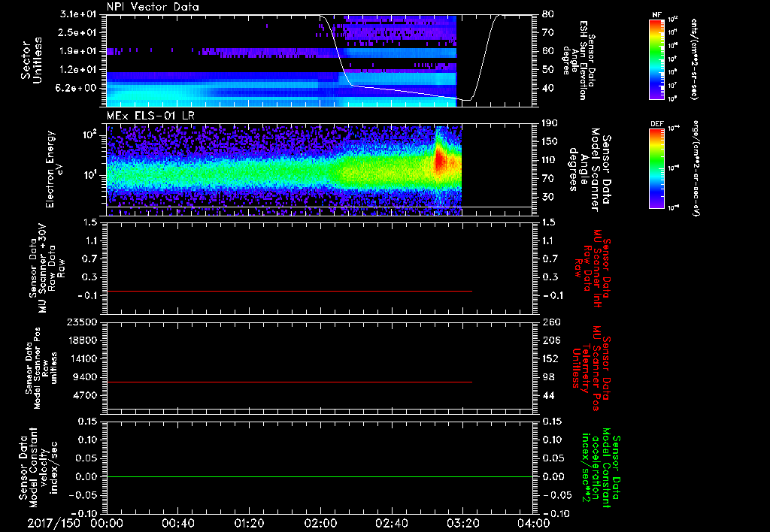Screen dimensions: 770x532
Task: Click the 190 degrees scanner angle tick
Action: click(x=550, y=123)
